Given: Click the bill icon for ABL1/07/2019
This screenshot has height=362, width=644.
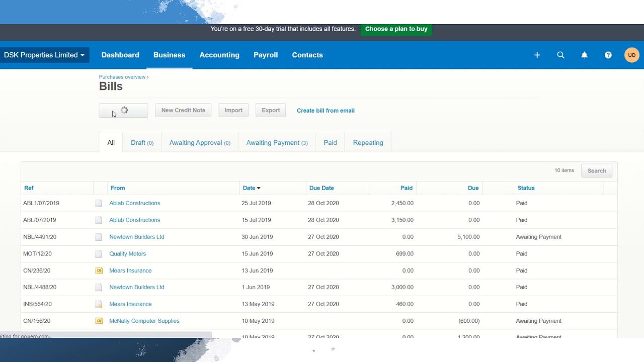Looking at the screenshot, I should pos(99,204).
